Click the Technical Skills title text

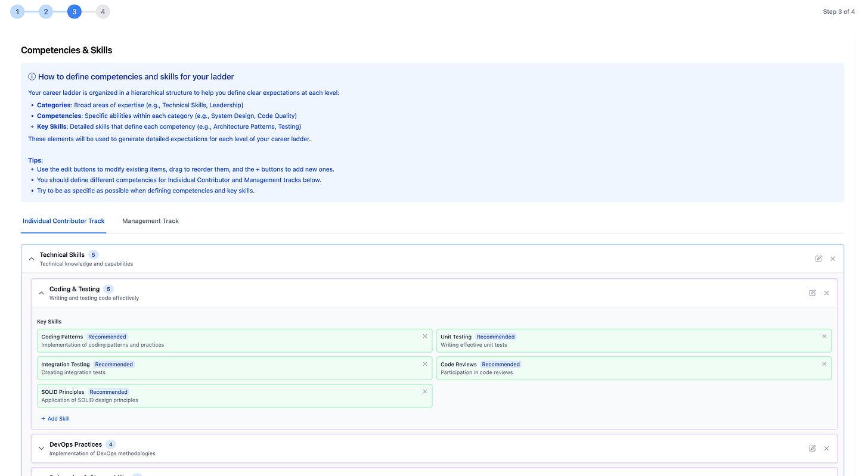tap(62, 255)
